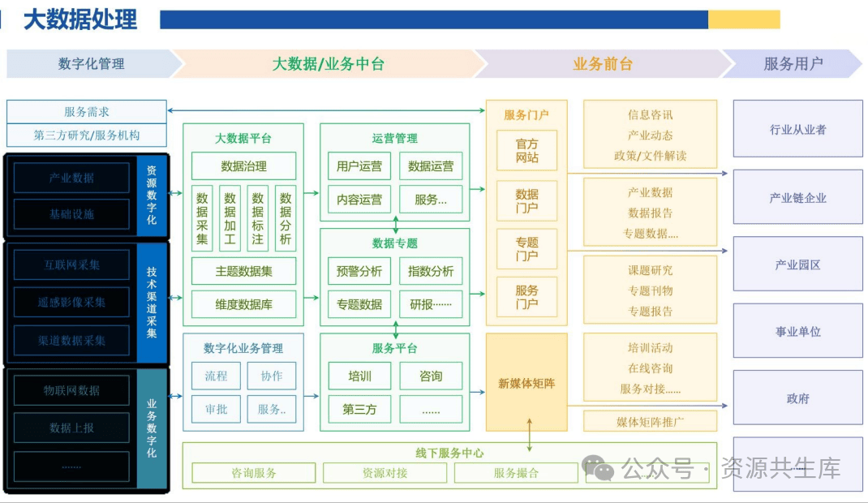Click the 行业从业者 user box

[797, 129]
